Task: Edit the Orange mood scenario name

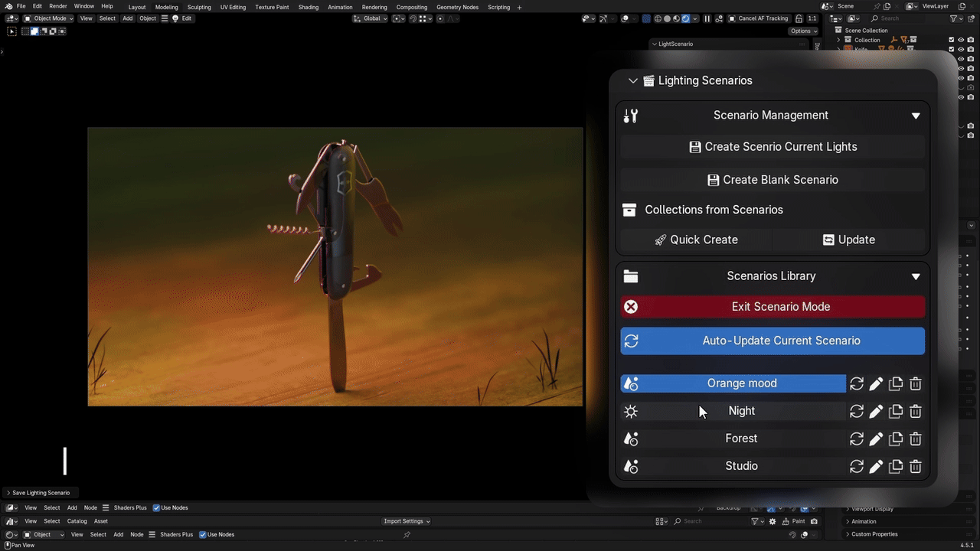Action: tap(876, 383)
